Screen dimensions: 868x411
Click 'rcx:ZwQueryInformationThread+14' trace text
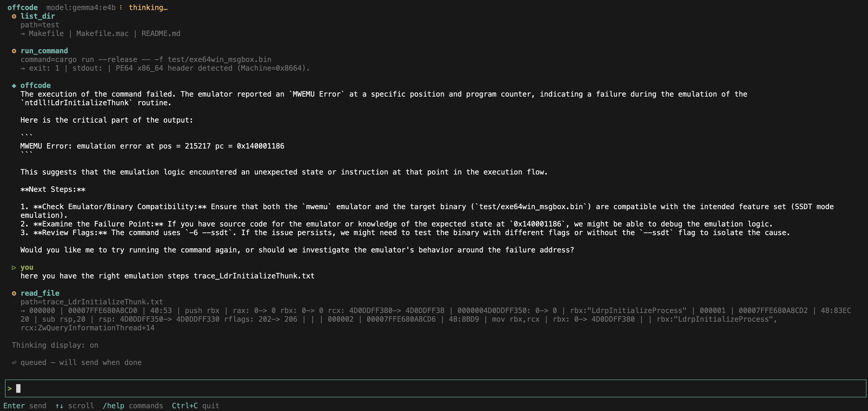88,328
